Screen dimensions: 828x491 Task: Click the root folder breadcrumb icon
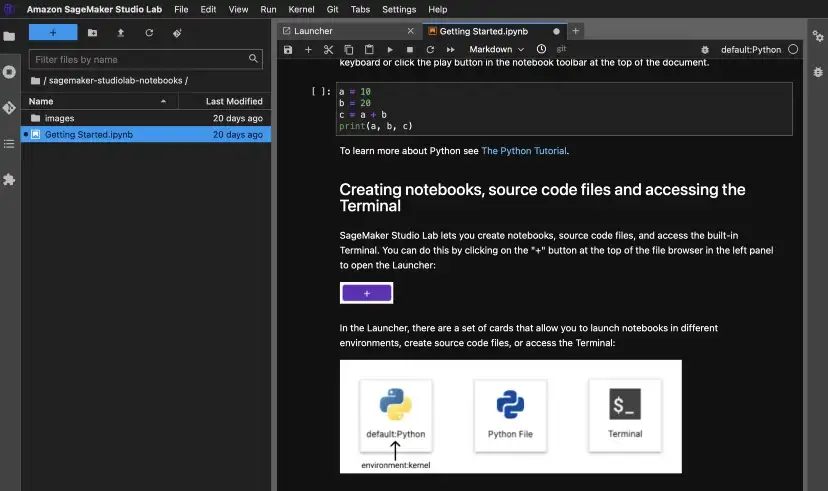point(35,80)
